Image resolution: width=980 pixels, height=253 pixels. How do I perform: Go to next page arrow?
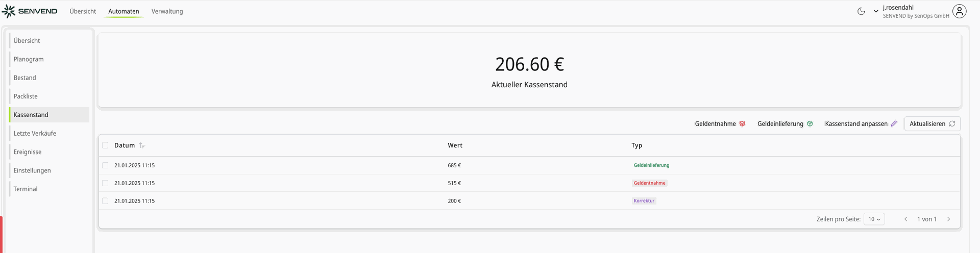949,219
